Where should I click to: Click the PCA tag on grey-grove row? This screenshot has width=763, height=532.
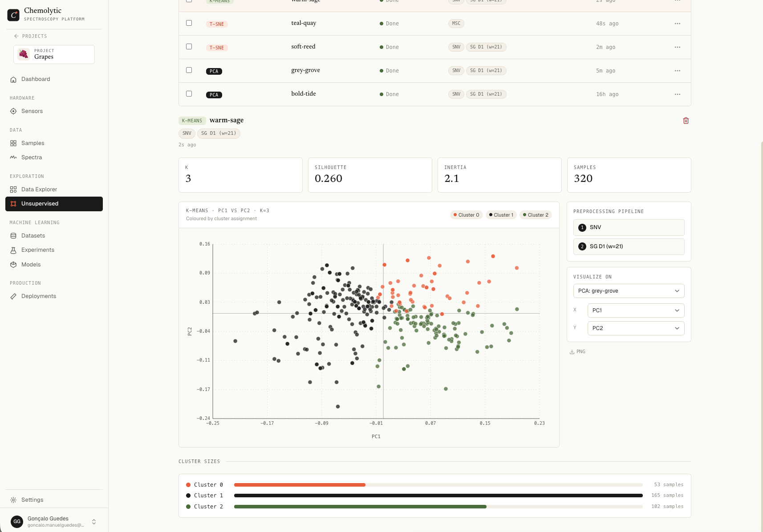pos(214,71)
